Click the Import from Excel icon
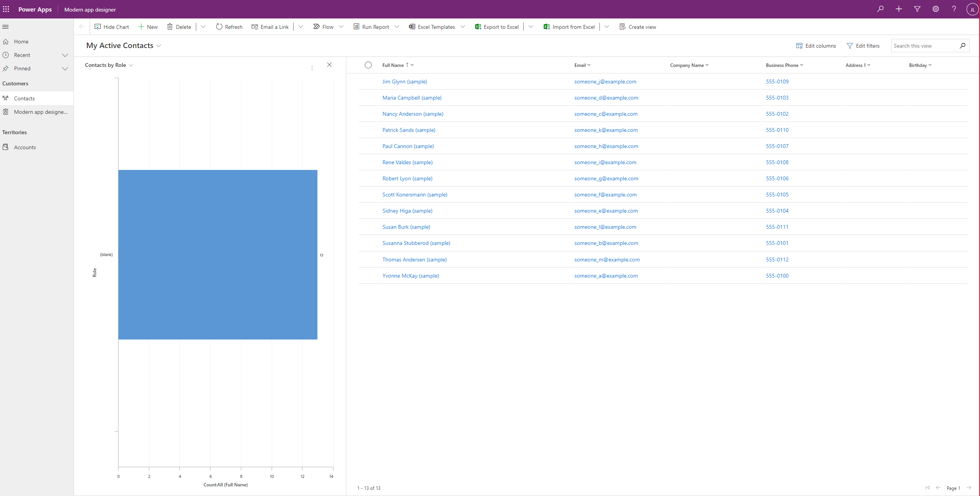This screenshot has height=496, width=980. [x=546, y=27]
